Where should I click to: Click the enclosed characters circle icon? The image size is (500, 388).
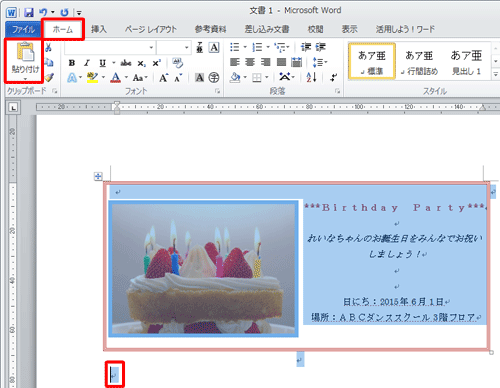(x=214, y=78)
